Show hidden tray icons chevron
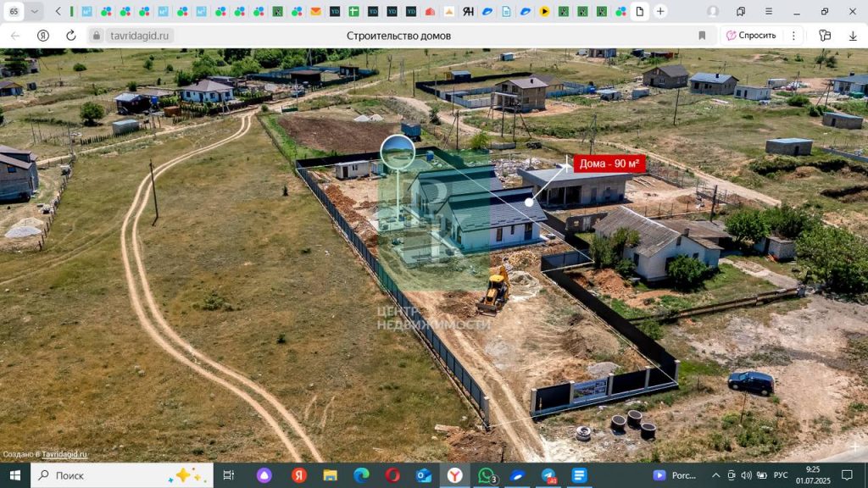This screenshot has height=488, width=868. point(715,475)
